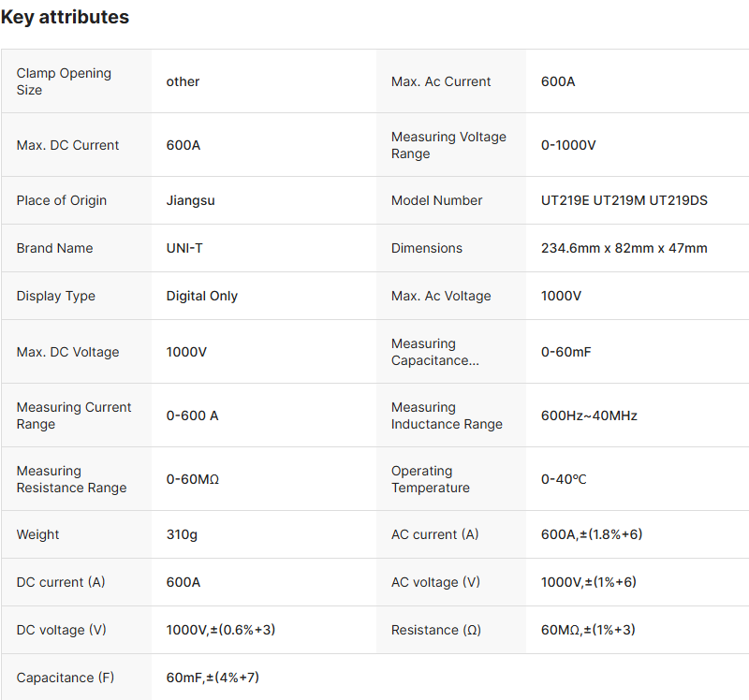
Task: Click the DC voltage accuracy 1000V,±(0.6%+3)
Action: coord(220,630)
